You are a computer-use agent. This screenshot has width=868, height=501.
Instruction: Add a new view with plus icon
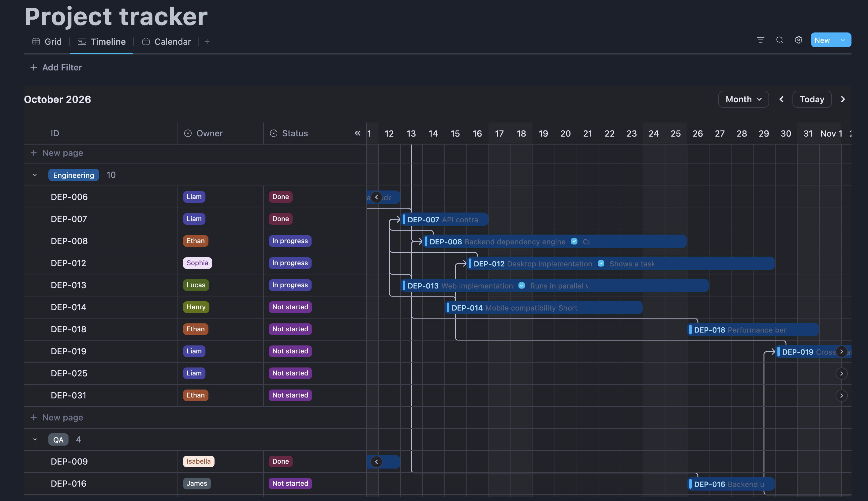[x=207, y=42]
